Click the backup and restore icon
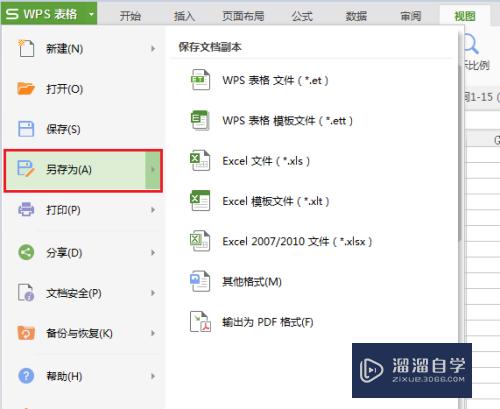This screenshot has height=409, width=500. [26, 333]
